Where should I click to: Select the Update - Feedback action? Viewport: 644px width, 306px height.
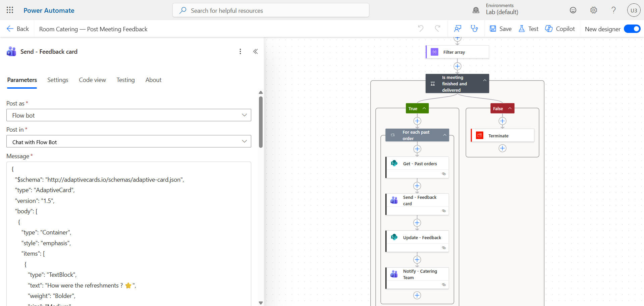[x=417, y=241]
